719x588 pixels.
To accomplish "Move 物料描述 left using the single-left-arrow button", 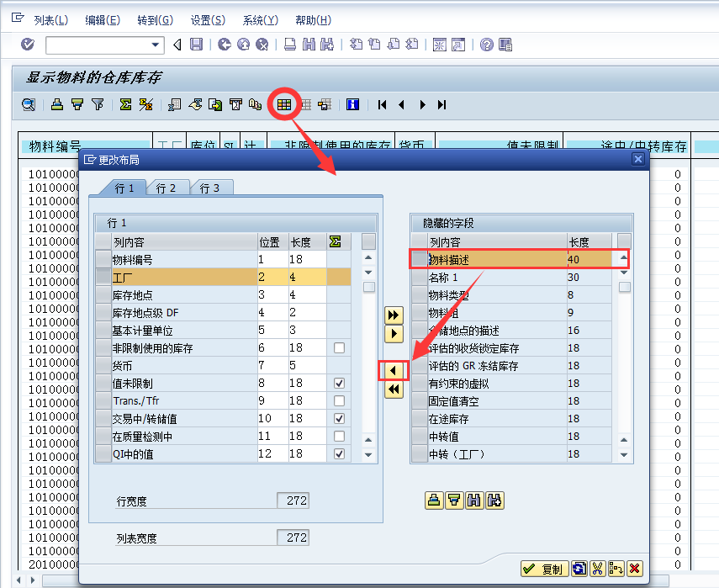I will [394, 370].
